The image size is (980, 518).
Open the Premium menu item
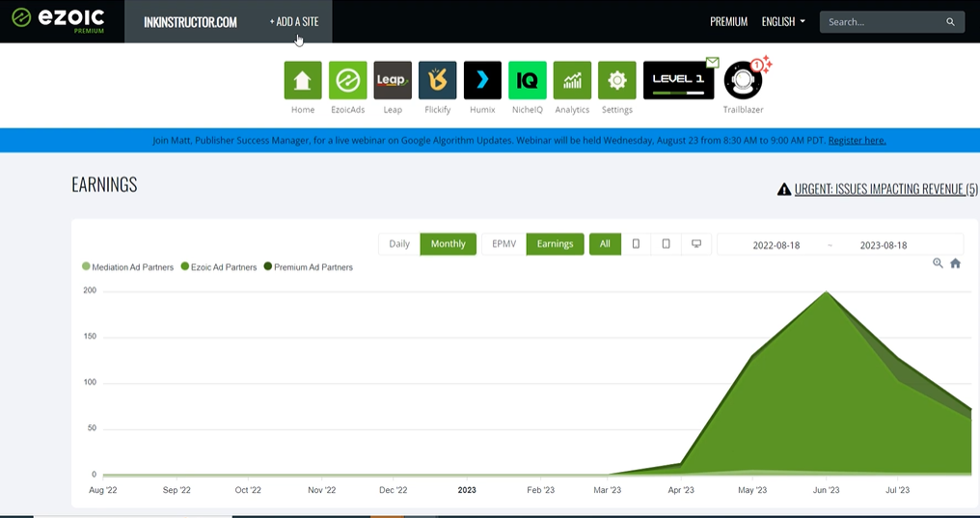[729, 22]
